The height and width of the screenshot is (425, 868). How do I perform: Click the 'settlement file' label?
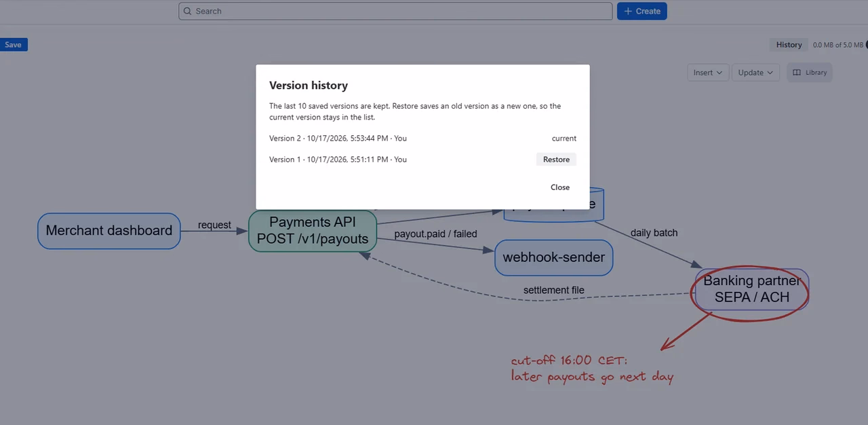[553, 291]
